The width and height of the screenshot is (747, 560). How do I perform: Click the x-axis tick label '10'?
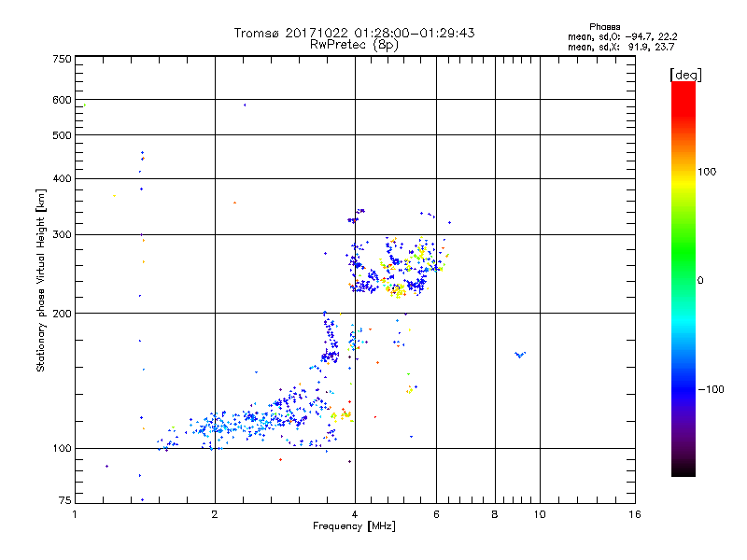(x=540, y=514)
